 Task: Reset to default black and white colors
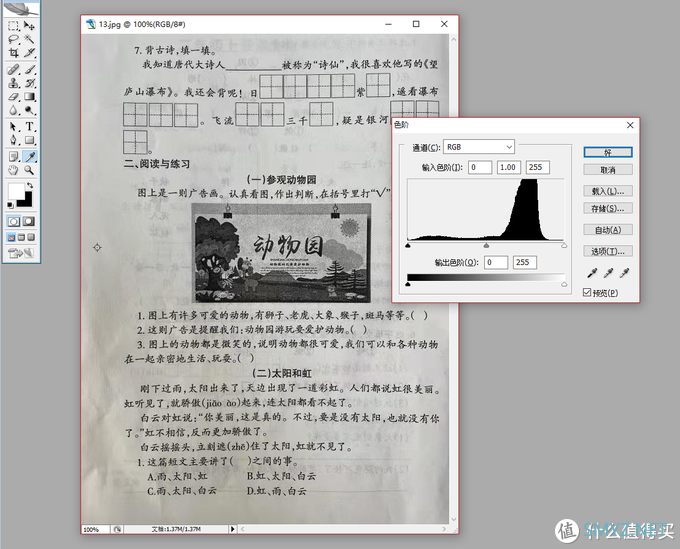click(x=10, y=205)
